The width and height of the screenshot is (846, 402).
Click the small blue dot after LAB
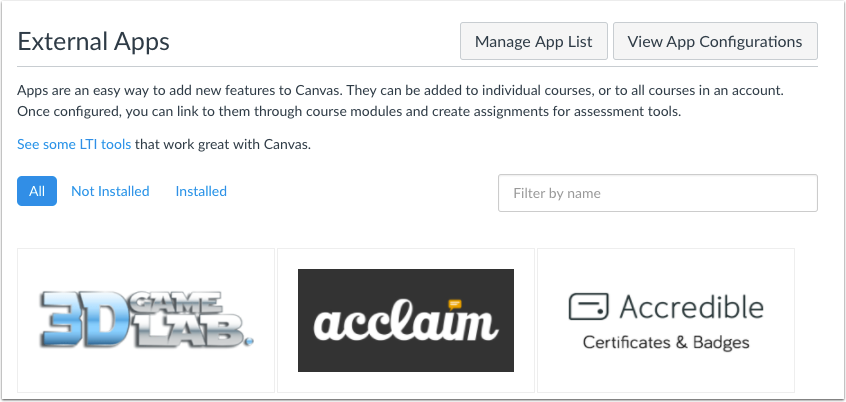(249, 341)
